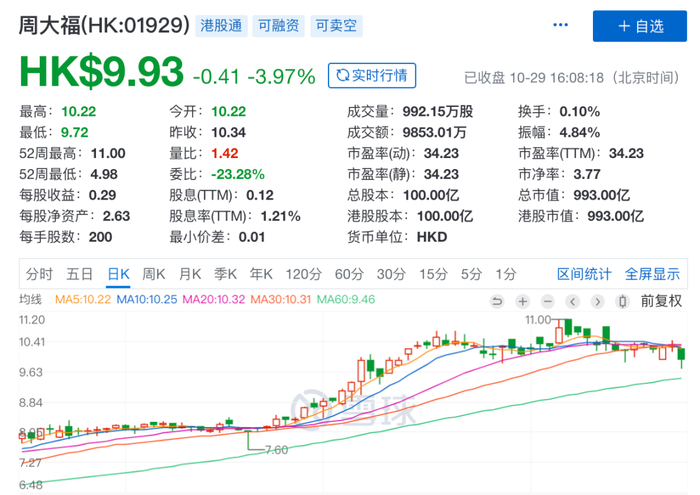Image resolution: width=700 pixels, height=495 pixels.
Task: Click the MA10:10.25 indicator label
Action: (x=147, y=299)
